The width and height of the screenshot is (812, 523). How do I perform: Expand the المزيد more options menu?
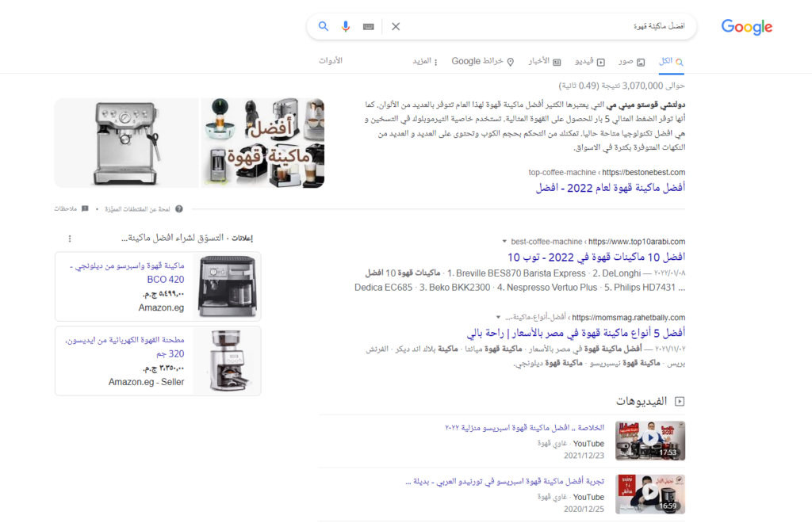point(422,61)
